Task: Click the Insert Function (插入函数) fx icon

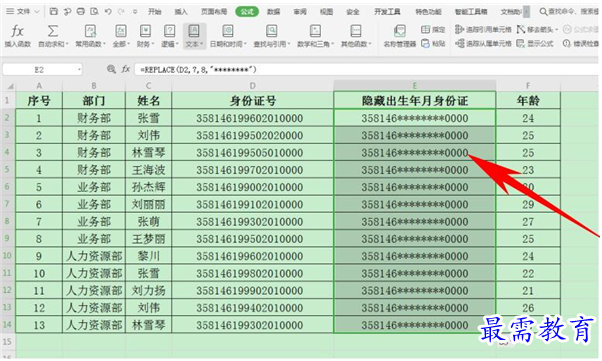Action: [x=18, y=31]
